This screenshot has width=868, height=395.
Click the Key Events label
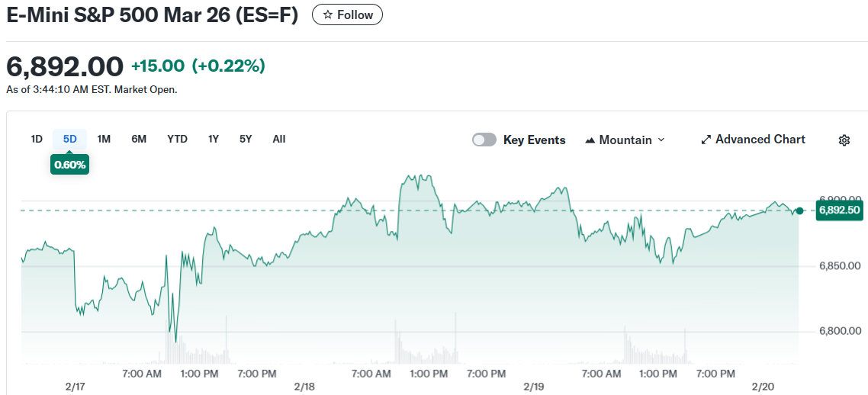point(534,140)
